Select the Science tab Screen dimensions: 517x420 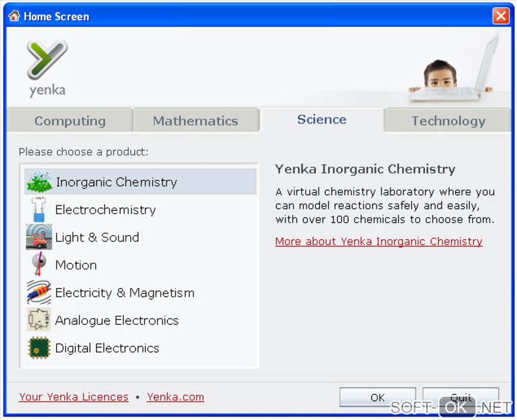click(x=322, y=120)
